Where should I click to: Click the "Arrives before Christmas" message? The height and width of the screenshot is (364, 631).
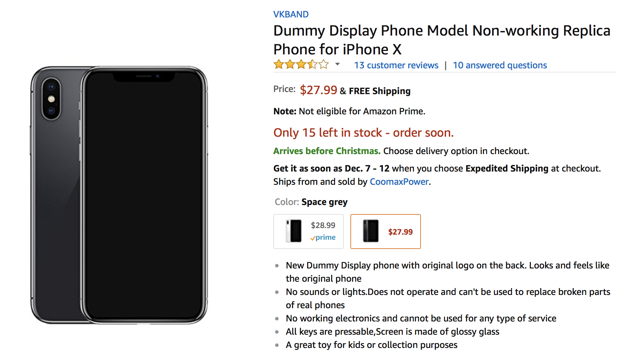click(x=327, y=151)
